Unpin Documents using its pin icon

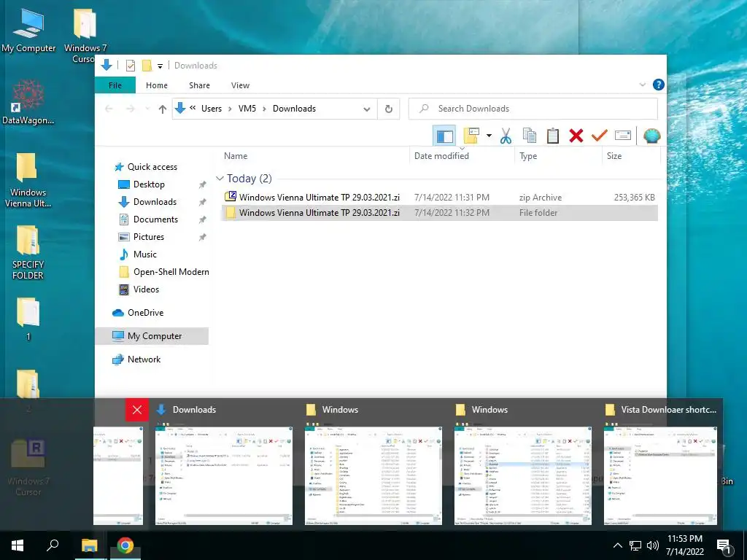[202, 219]
